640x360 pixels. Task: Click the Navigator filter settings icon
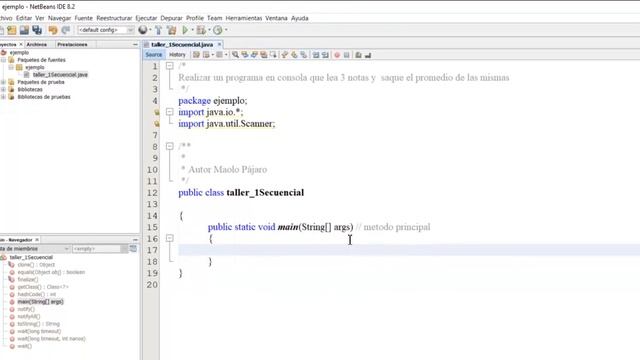tap(133, 248)
